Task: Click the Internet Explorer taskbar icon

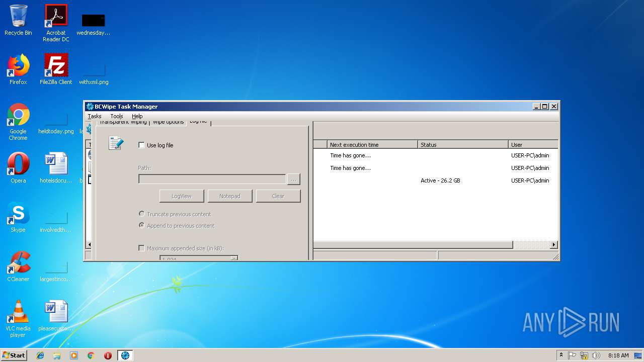Action: (40, 355)
